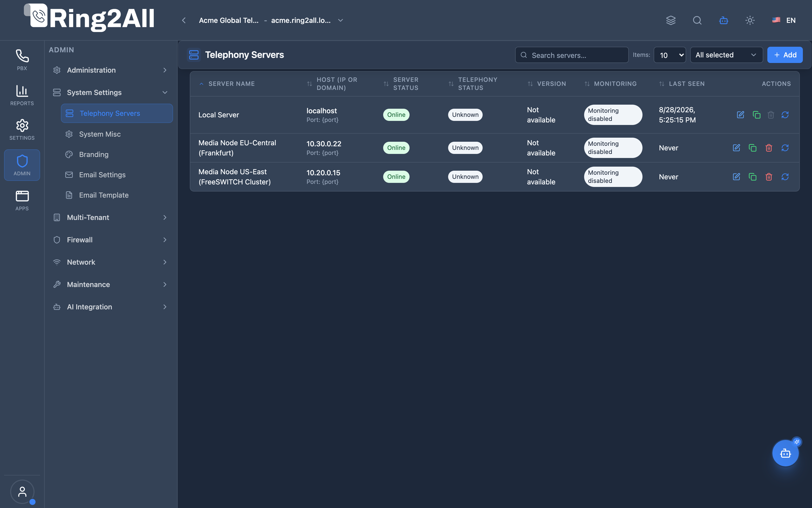
Task: Edit Media Node US-East server
Action: point(736,177)
